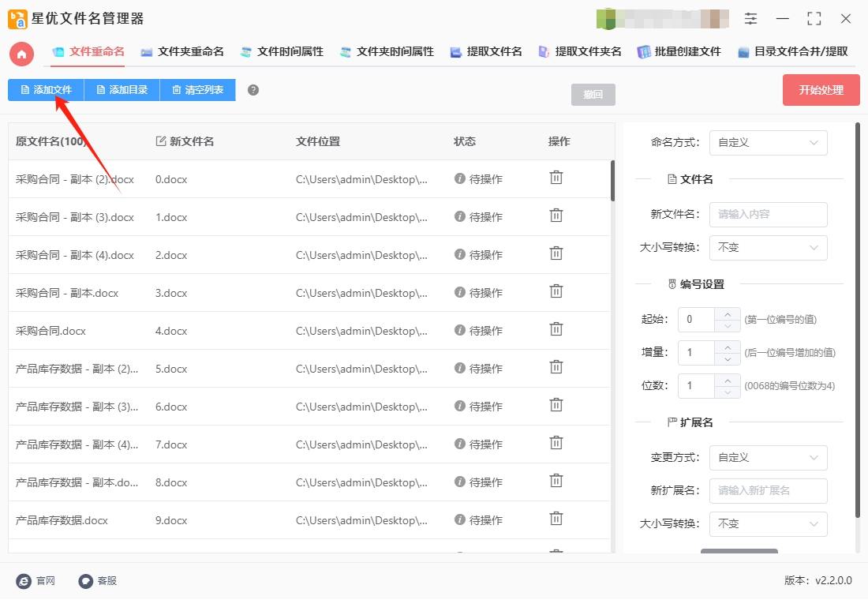
Task: Delete row 采购合同 - 副本 (3).docx with trash icon
Action: (x=556, y=216)
